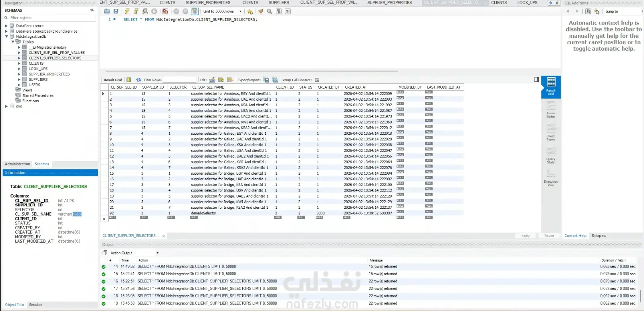Toggle the result side panel visibility

536,79
